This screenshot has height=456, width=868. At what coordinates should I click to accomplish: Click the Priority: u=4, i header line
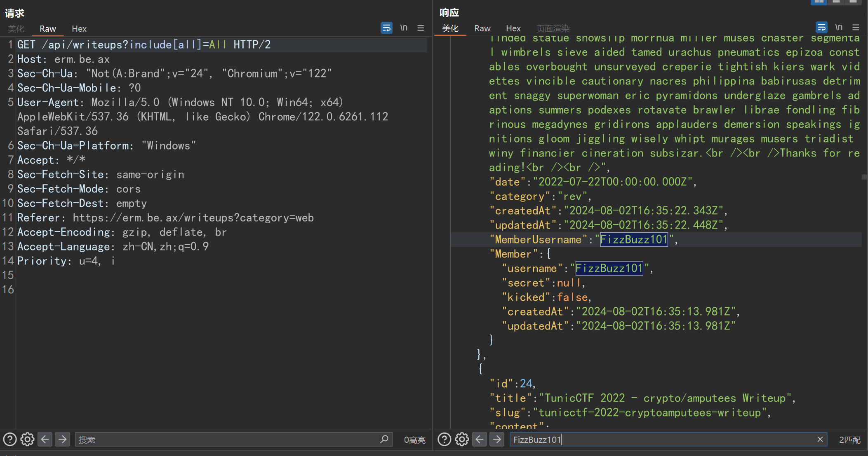coord(66,261)
